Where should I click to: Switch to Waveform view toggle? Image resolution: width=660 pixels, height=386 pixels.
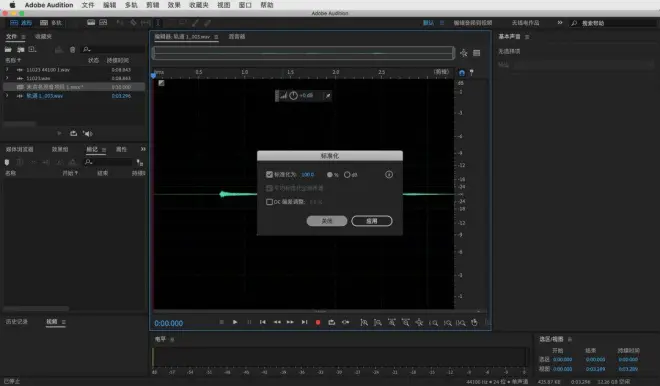click(x=21, y=23)
